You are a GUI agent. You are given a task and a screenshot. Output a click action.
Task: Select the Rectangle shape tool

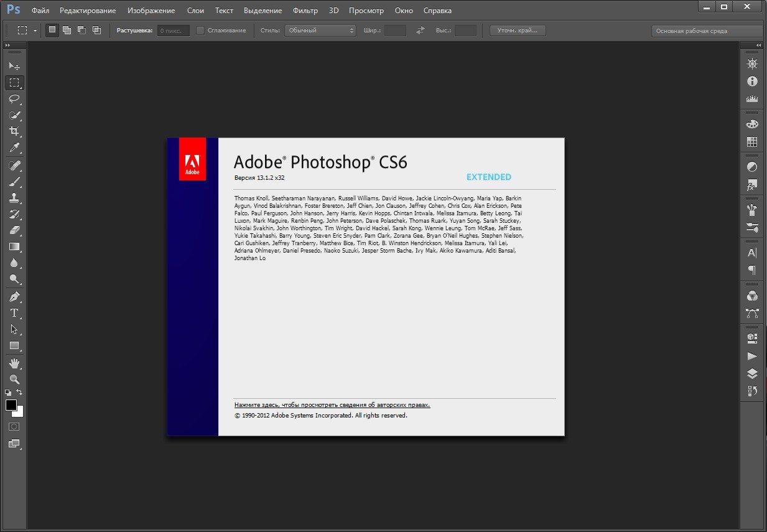[14, 345]
